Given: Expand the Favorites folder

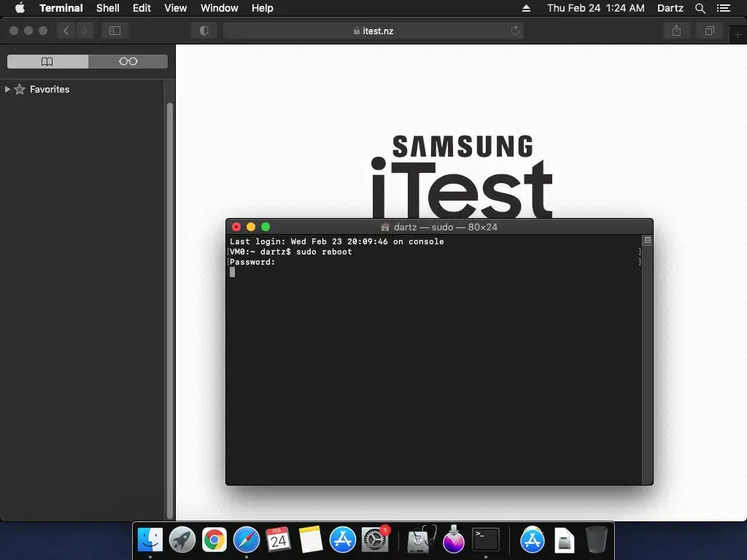Looking at the screenshot, I should tap(7, 89).
